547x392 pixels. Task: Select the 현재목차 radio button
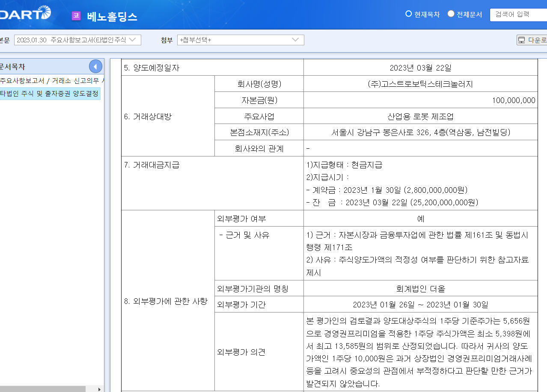click(408, 14)
